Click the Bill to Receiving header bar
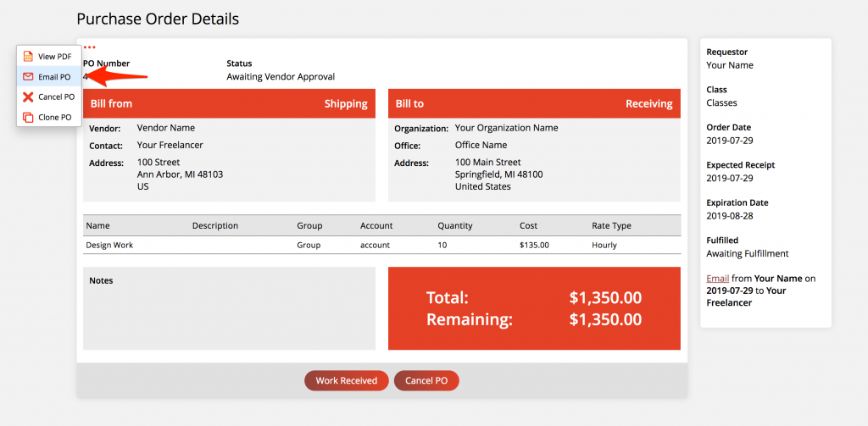 534,103
